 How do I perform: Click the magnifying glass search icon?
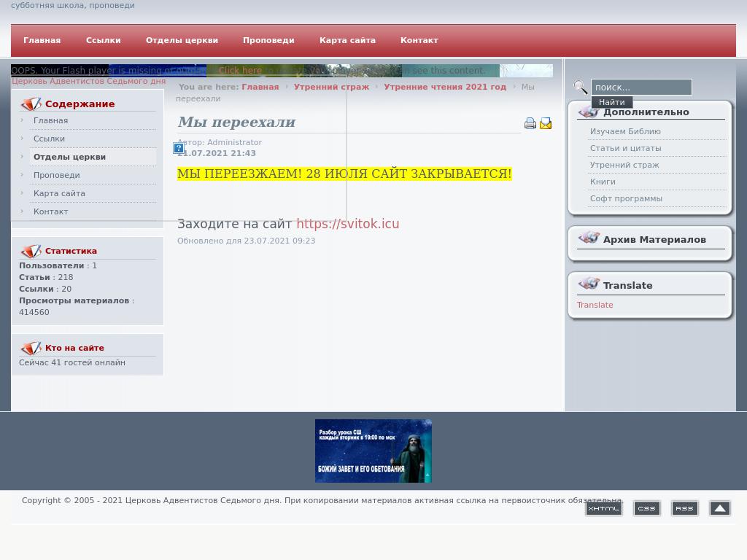[x=581, y=87]
